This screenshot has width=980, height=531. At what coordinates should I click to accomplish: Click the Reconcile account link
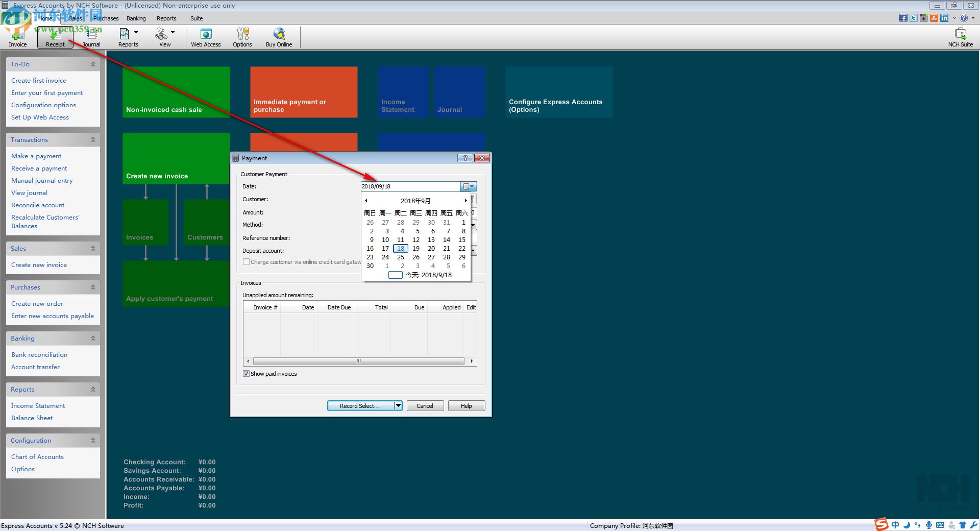tap(38, 205)
